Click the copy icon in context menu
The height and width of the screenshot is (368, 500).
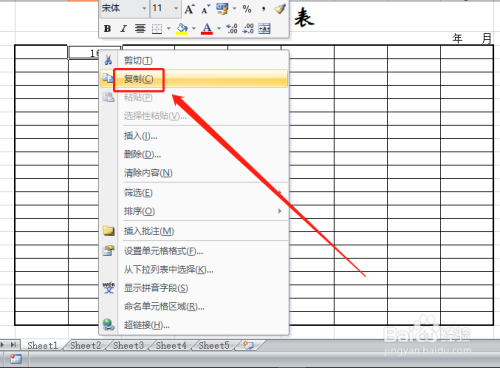pos(108,78)
